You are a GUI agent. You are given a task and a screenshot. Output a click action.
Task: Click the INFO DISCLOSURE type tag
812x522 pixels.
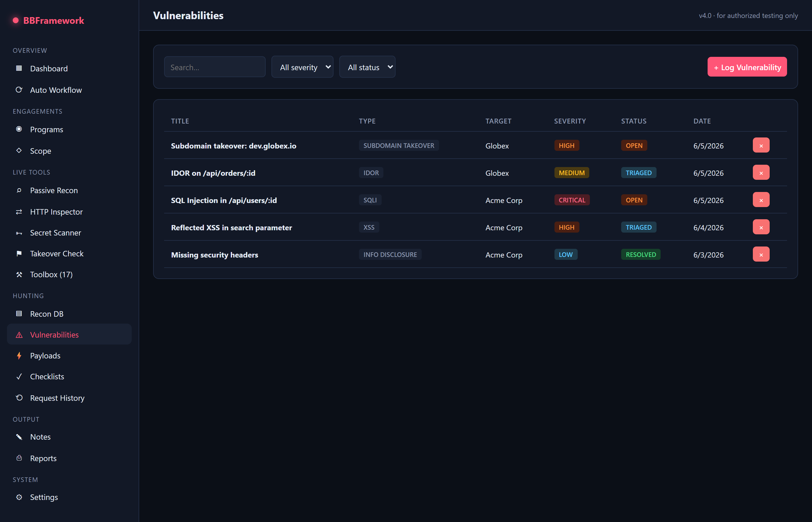point(390,255)
